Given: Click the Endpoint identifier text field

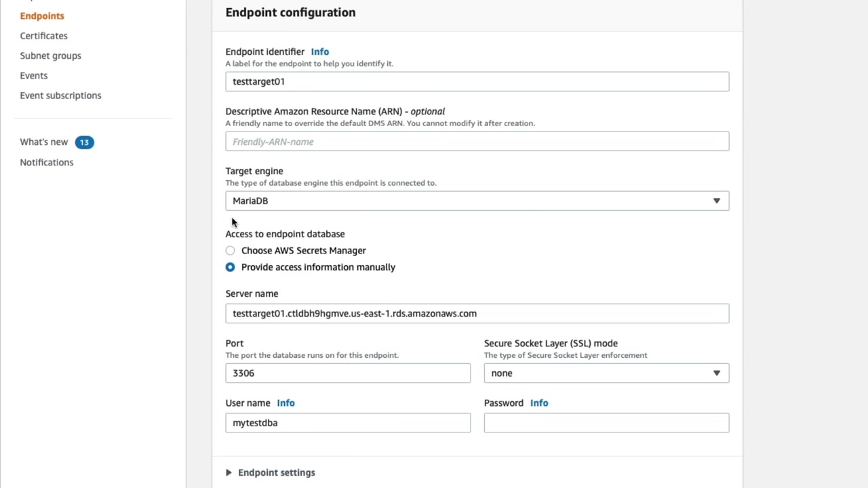Looking at the screenshot, I should (x=477, y=81).
